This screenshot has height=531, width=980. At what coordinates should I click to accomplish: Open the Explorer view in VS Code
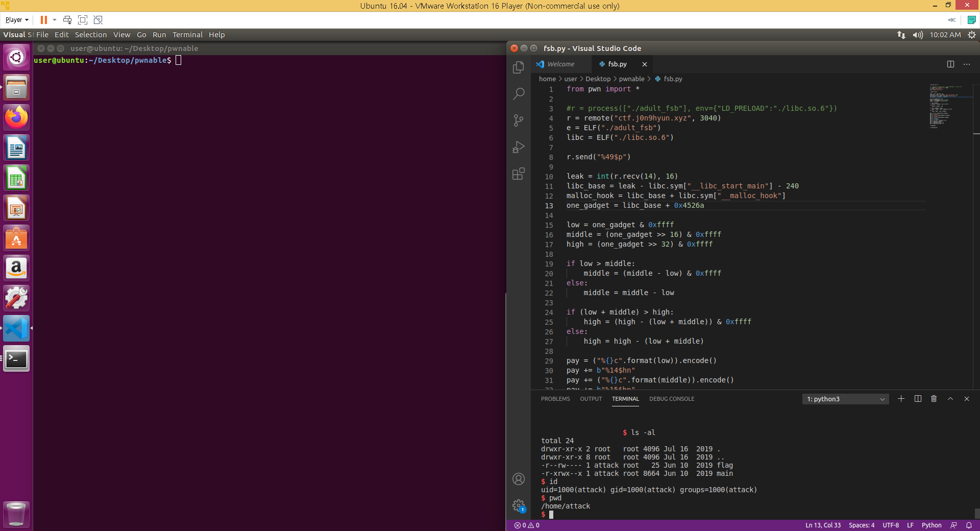pyautogui.click(x=519, y=67)
